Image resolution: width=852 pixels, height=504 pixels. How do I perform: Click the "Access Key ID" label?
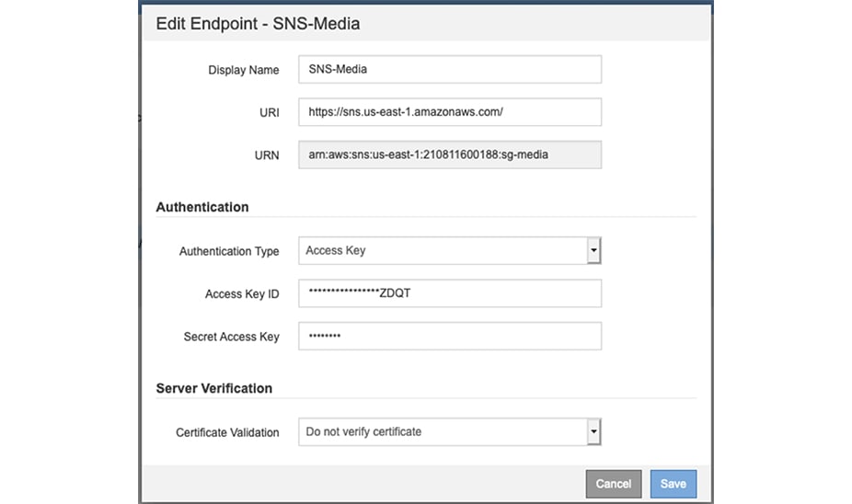click(241, 294)
